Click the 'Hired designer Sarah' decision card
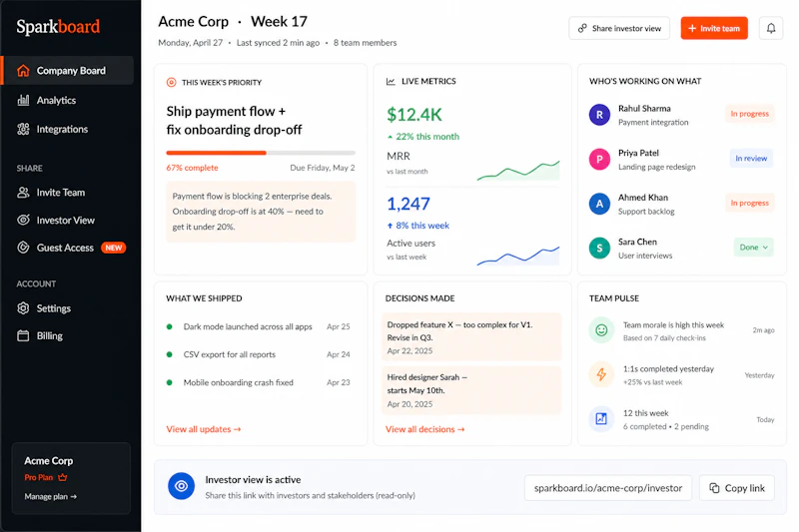 tap(471, 390)
